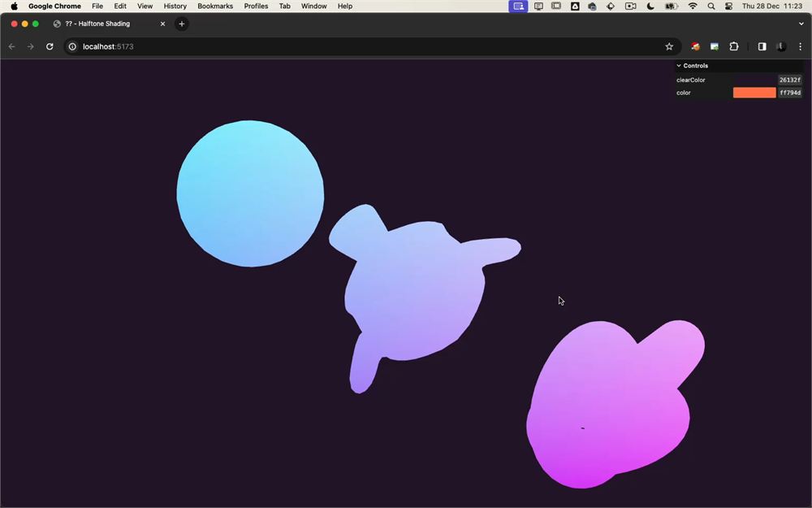Viewport: 812px width, 508px height.
Task: Click the Wi-Fi status icon
Action: [x=693, y=7]
